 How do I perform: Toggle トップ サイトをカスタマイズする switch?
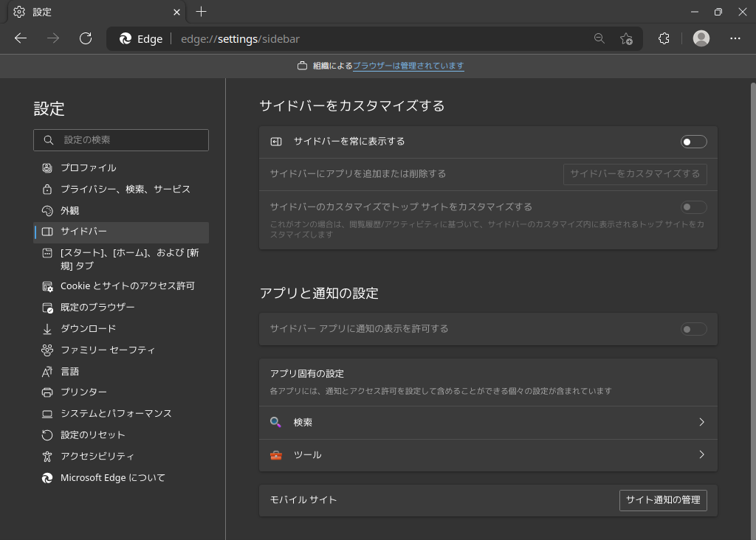coord(693,207)
